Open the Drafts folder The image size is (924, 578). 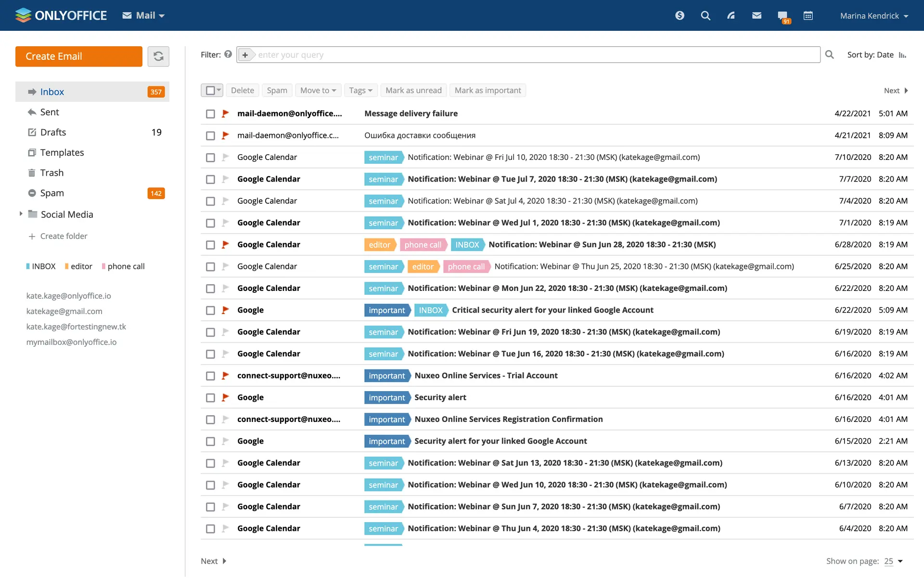click(x=53, y=132)
